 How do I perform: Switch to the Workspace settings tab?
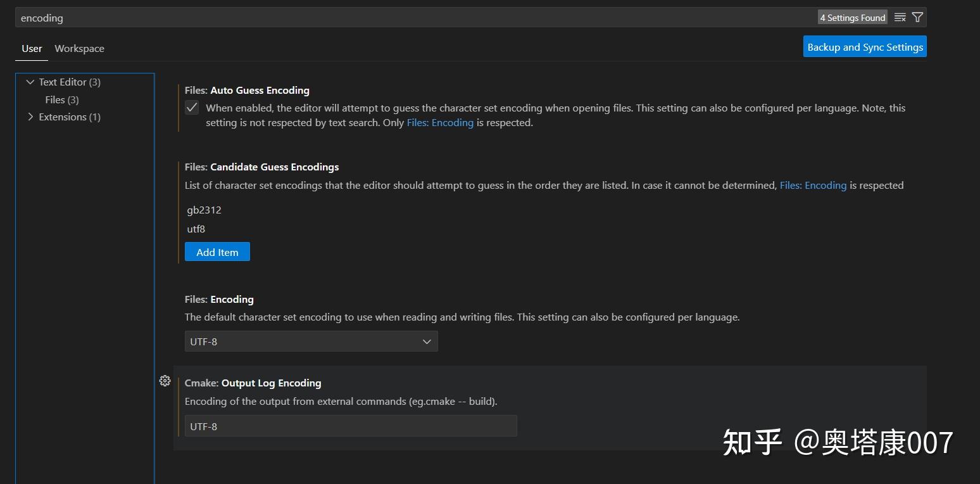[x=79, y=48]
